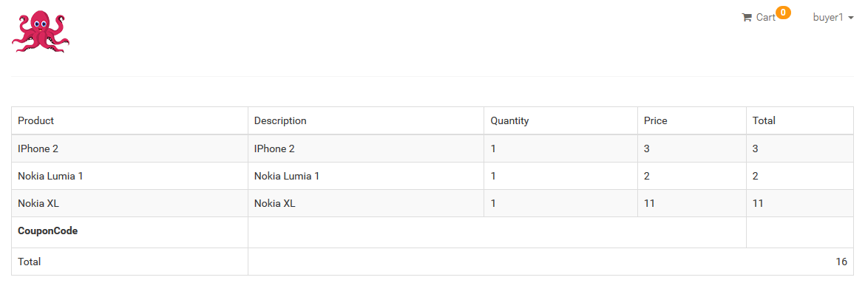Click the Product column header
Image resolution: width=868 pixels, height=297 pixels.
click(36, 120)
